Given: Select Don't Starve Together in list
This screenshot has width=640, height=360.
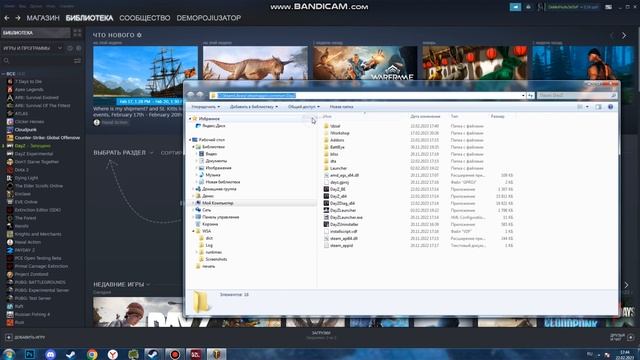Looking at the screenshot, I should [x=37, y=162].
